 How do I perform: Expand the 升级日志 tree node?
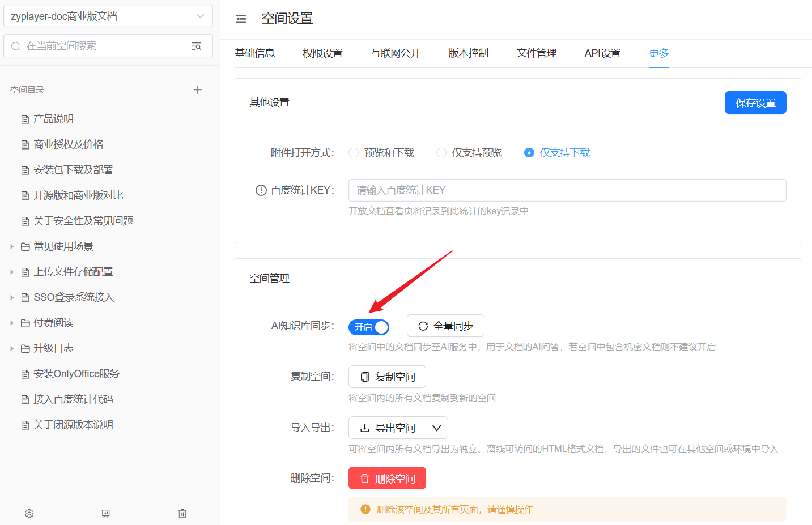pos(12,348)
